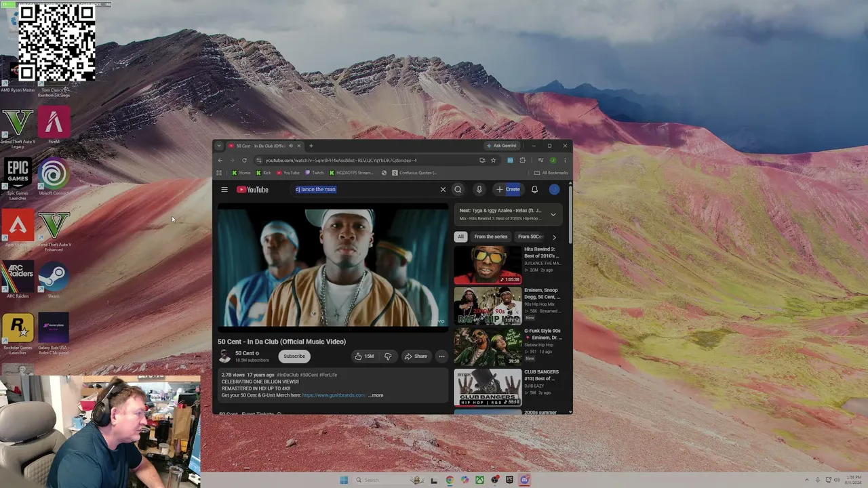The width and height of the screenshot is (868, 488).
Task: Open Windows Start menu
Action: coord(344,480)
